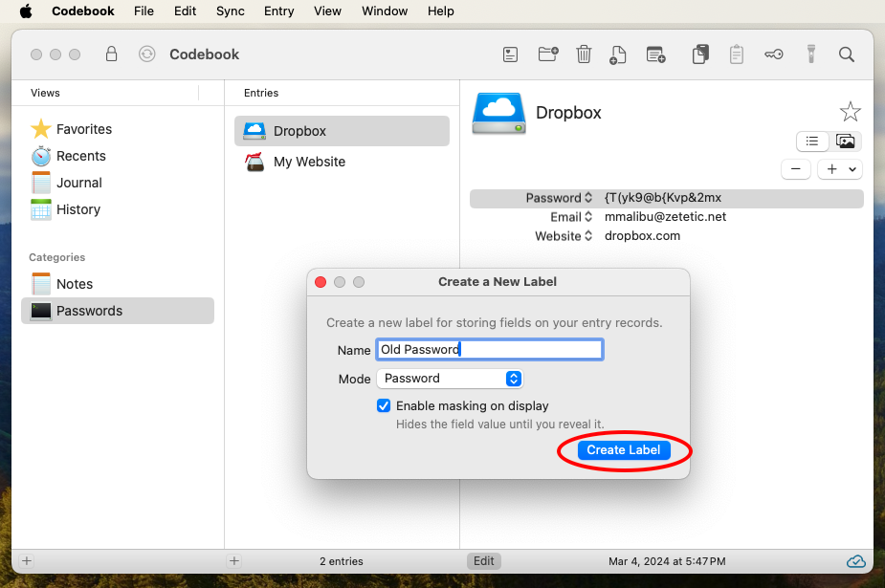Open the Mode dropdown set to Password
This screenshot has width=885, height=588.
450,379
